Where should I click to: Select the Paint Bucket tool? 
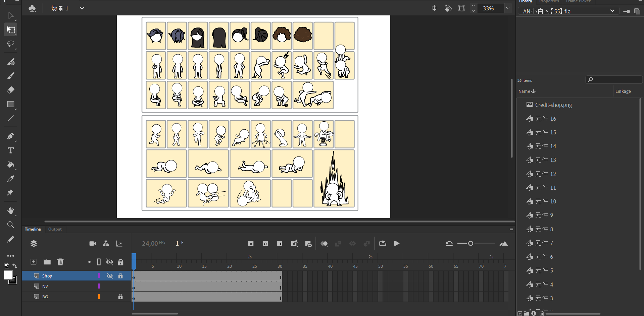click(x=11, y=165)
